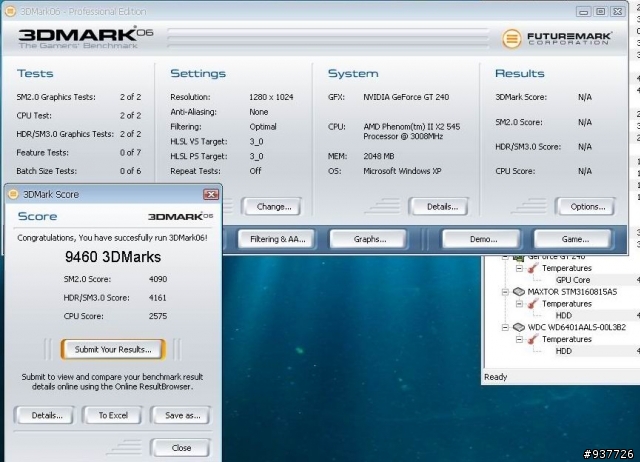Click Batch Size Tests count '0 of 6'

[130, 171]
